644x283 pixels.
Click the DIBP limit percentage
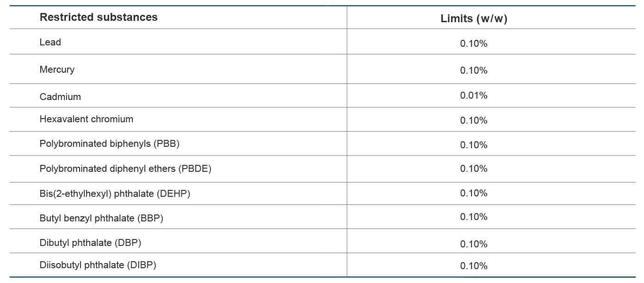[x=474, y=266]
